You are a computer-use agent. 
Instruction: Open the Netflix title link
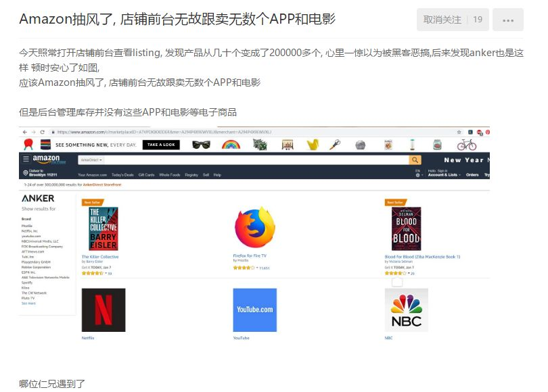(88, 338)
